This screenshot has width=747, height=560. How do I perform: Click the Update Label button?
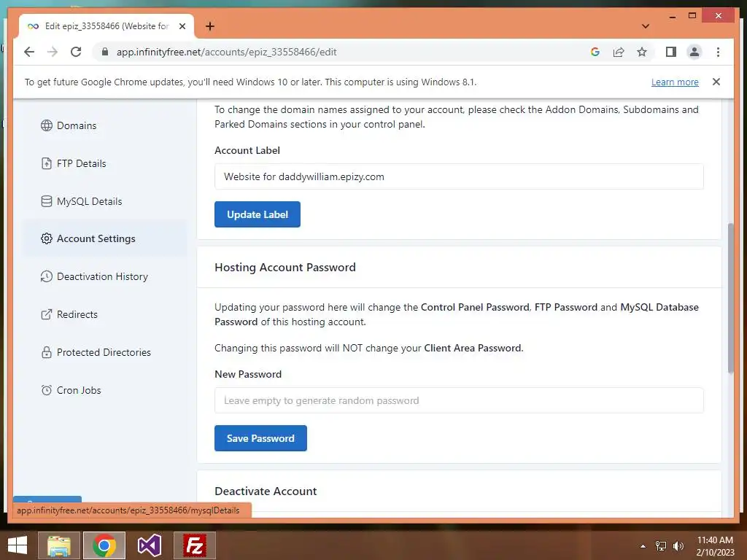[258, 214]
